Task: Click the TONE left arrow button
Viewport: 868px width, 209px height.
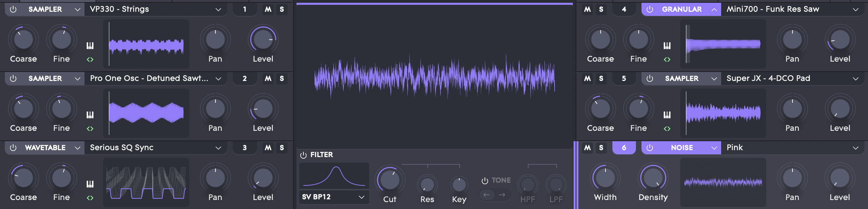Action: 487,195
